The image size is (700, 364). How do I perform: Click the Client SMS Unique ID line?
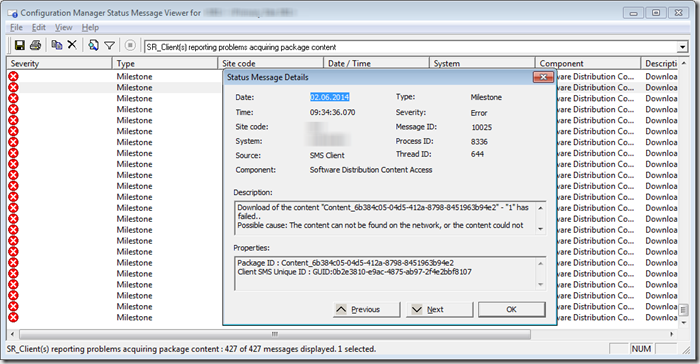point(354,272)
